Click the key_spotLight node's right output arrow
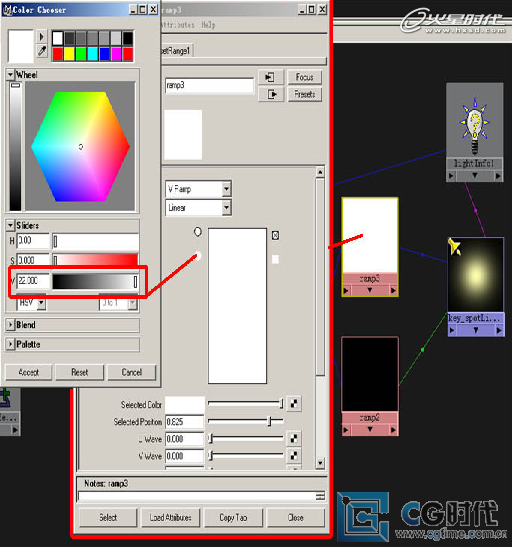Viewport: 512px width, 547px height. click(x=499, y=330)
